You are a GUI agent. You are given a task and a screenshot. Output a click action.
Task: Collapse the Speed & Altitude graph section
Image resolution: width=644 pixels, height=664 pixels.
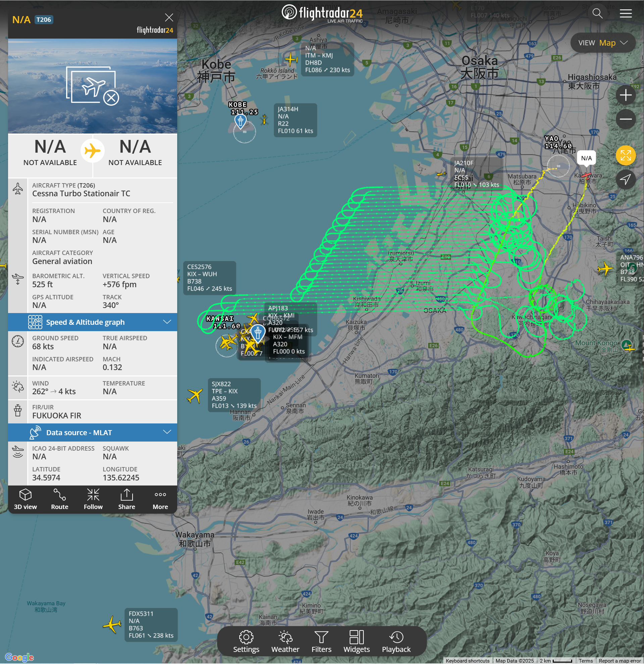[x=93, y=322]
